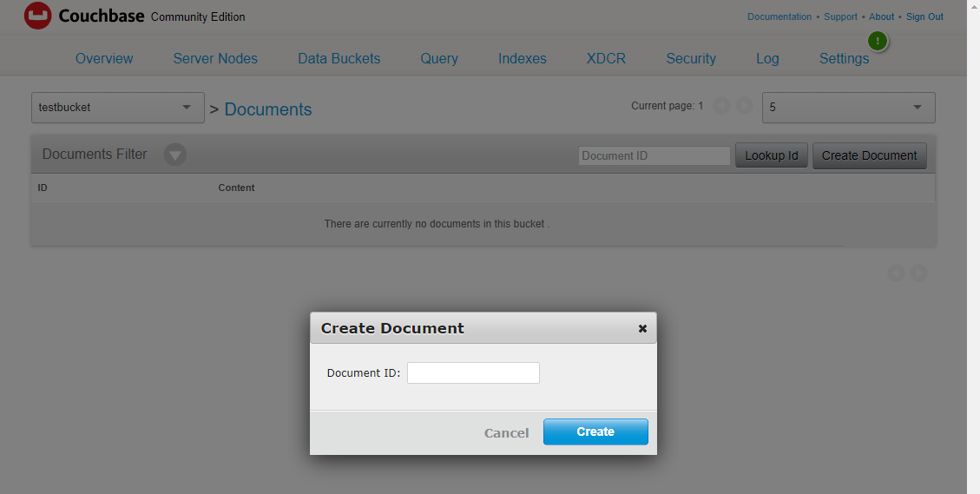Open the testbucket bucket dropdown
Image resolution: width=980 pixels, height=494 pixels.
point(117,108)
